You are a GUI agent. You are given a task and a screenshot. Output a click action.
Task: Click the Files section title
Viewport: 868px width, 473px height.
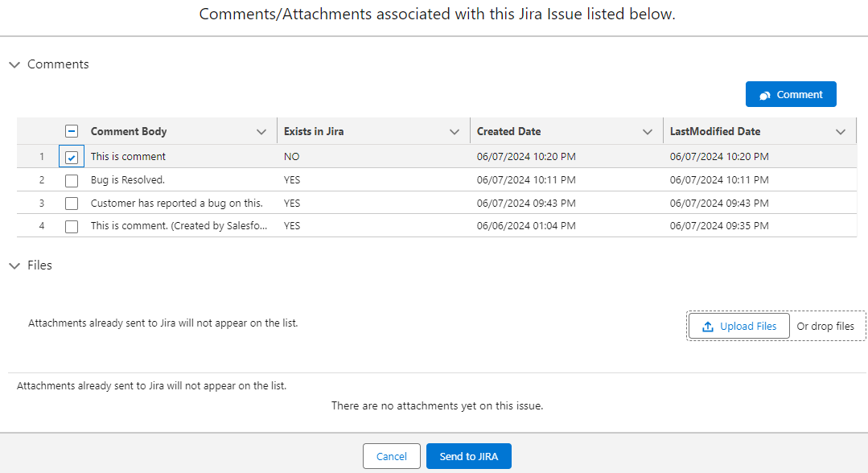pyautogui.click(x=40, y=265)
